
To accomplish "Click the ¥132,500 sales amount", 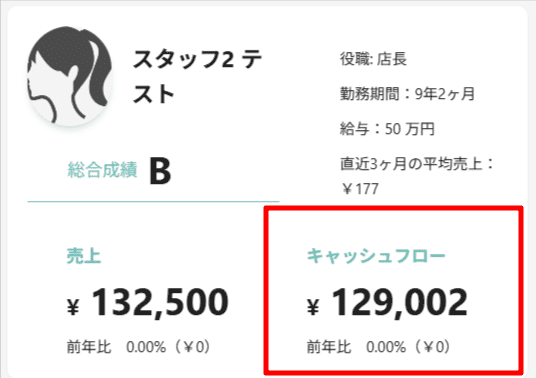I will [148, 302].
